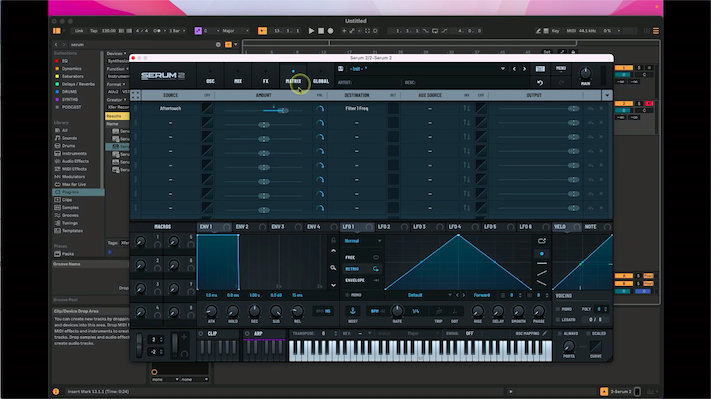Click the Stop button in Ableton transport

tap(321, 31)
